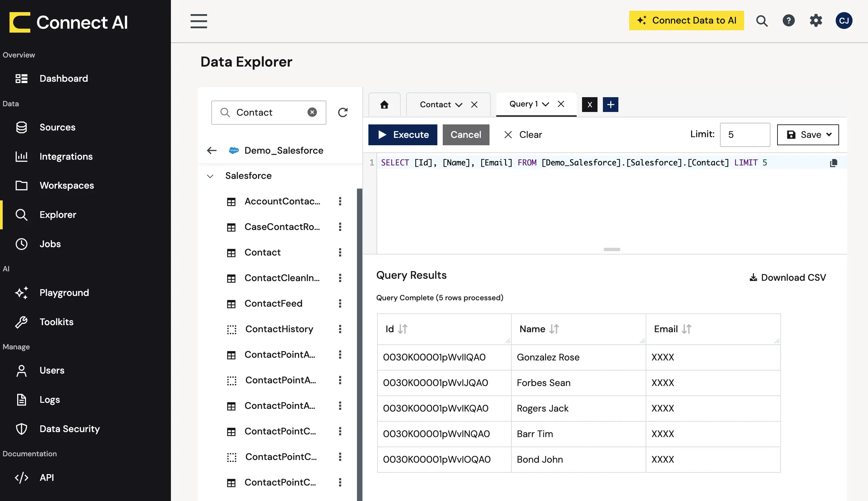Select the ContactFeed table
This screenshot has width=868, height=501.
click(274, 304)
